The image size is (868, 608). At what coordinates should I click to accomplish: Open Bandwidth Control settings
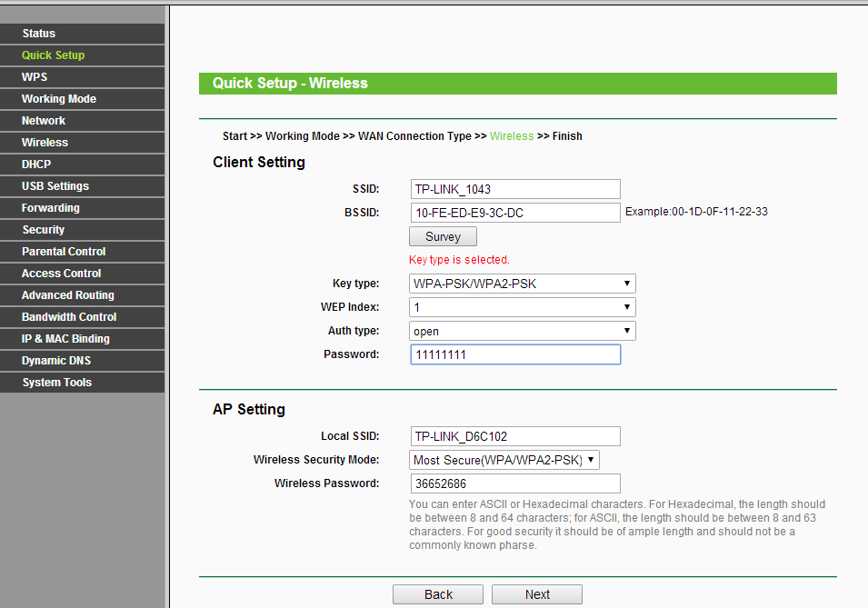point(82,317)
